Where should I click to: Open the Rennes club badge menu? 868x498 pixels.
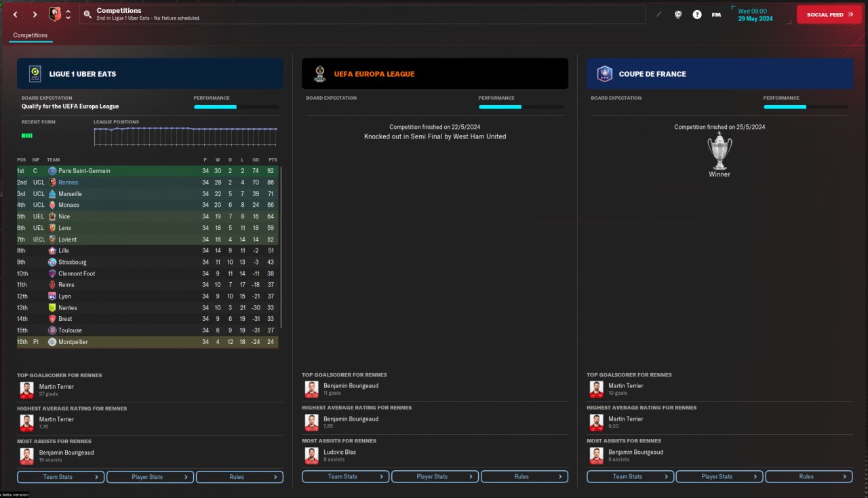(55, 14)
